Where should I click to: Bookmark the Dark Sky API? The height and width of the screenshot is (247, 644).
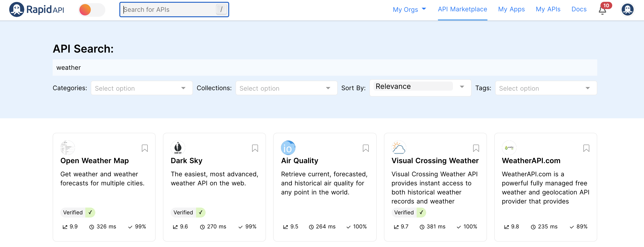[255, 148]
